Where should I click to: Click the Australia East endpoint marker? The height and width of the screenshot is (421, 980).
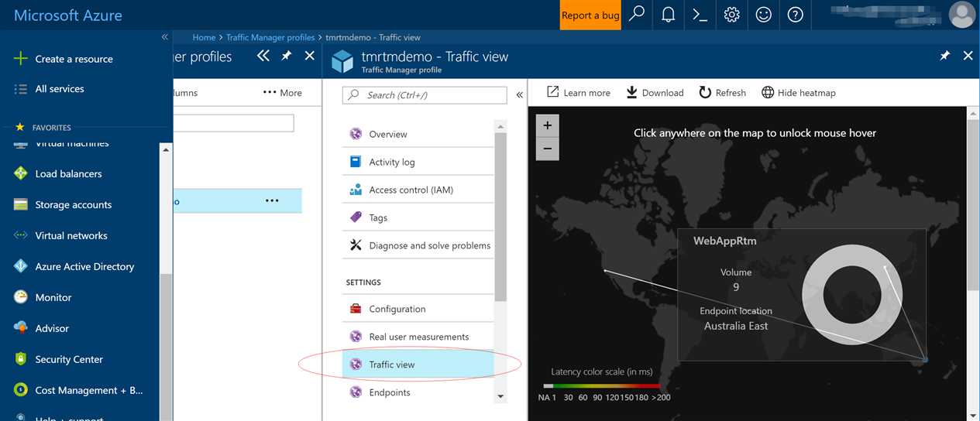point(926,361)
